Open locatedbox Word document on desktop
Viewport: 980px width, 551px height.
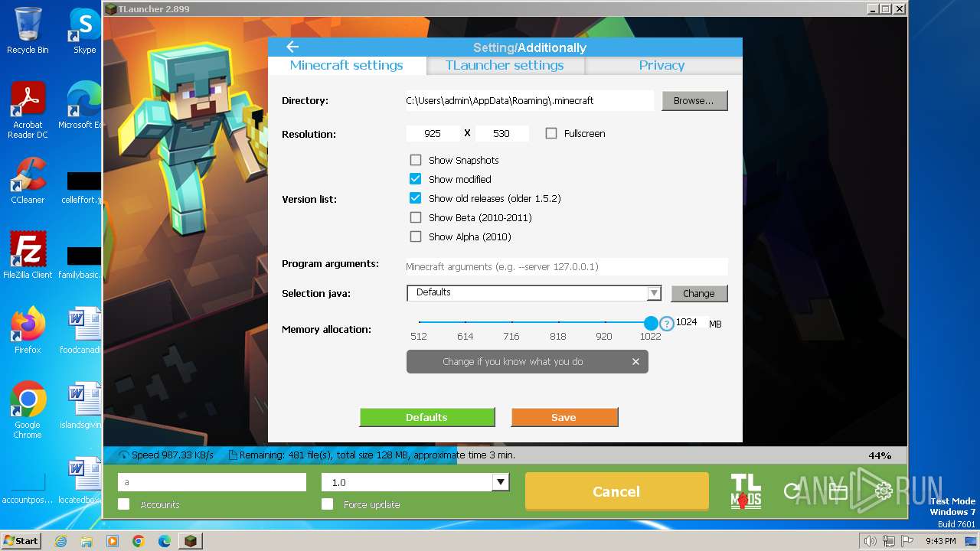point(83,481)
